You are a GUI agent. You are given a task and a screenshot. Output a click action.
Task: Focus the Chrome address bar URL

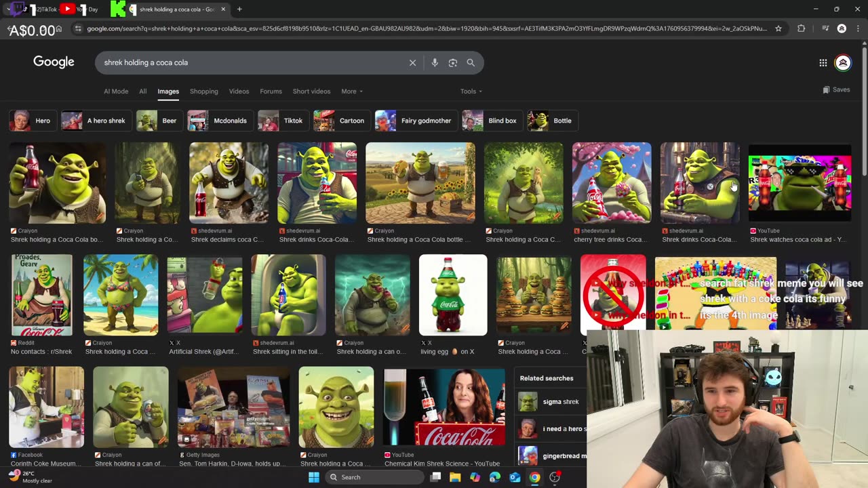(x=427, y=28)
